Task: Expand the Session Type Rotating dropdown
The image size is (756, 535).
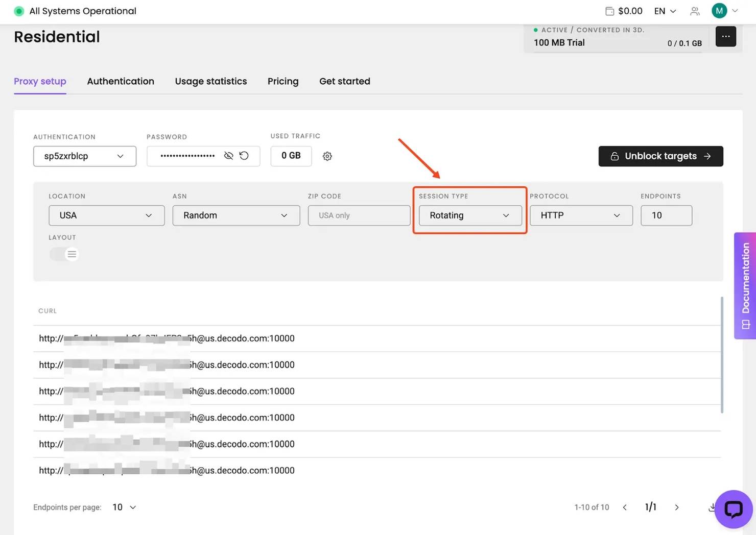Action: coord(470,215)
